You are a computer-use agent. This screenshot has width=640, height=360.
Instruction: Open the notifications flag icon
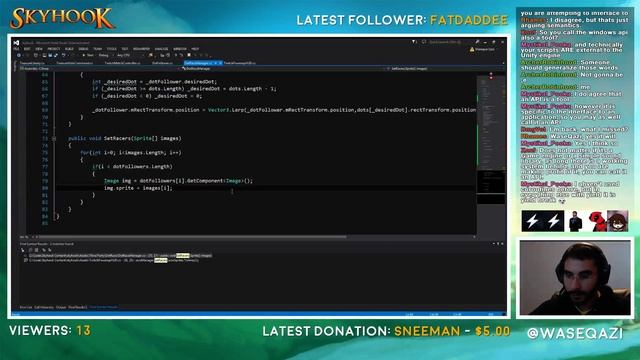(414, 42)
